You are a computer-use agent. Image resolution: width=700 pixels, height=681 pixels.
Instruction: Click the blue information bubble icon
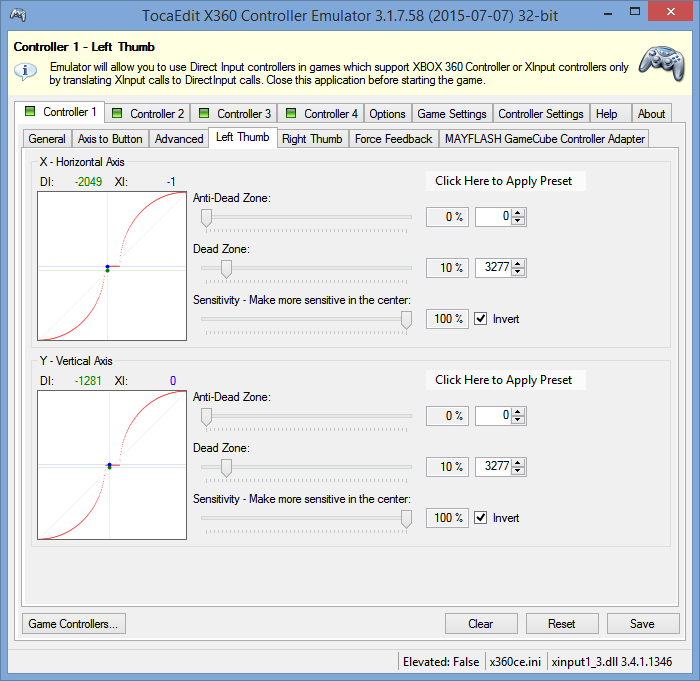(25, 71)
